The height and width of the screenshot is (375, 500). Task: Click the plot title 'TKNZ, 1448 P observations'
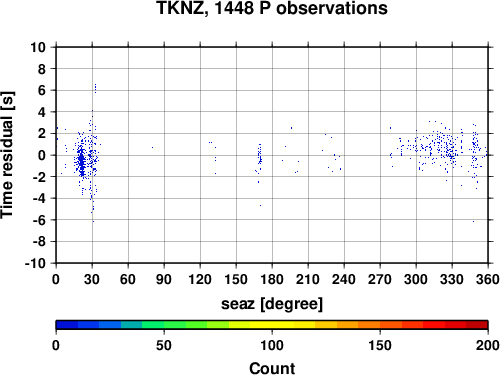point(272,8)
